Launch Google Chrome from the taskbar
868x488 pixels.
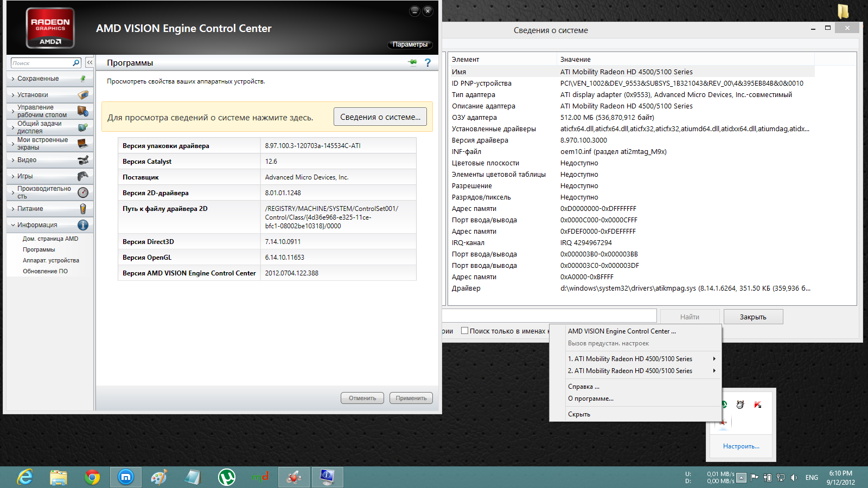92,477
